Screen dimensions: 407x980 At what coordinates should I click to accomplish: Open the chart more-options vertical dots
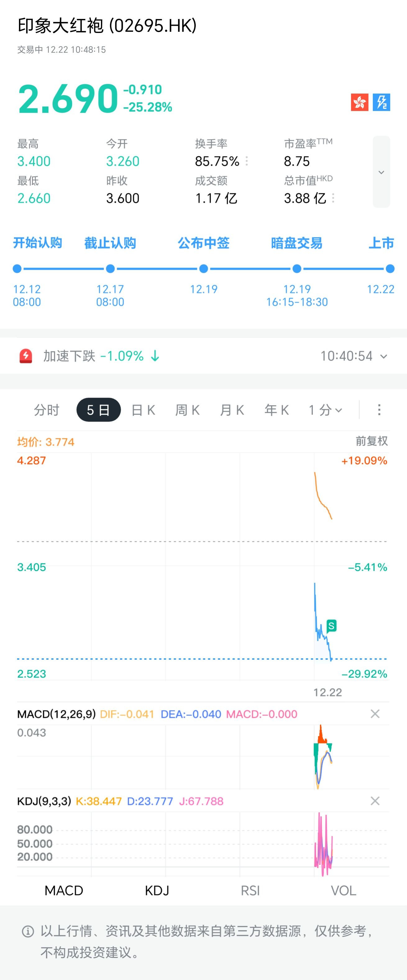pos(379,410)
